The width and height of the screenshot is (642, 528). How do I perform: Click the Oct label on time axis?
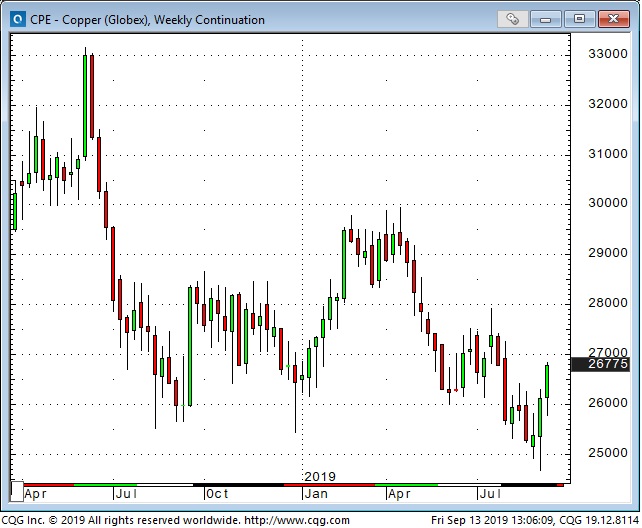coord(217,494)
